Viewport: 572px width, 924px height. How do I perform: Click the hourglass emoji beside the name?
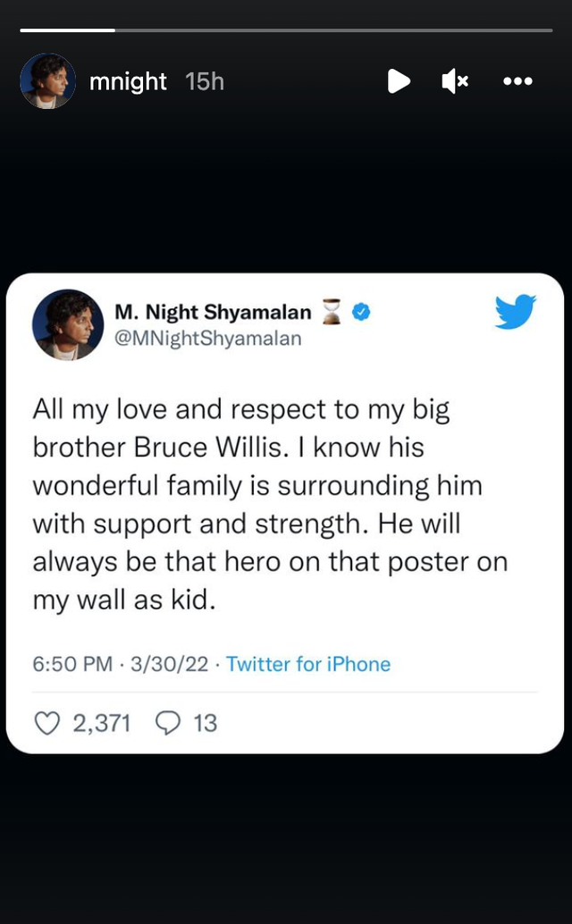(333, 313)
